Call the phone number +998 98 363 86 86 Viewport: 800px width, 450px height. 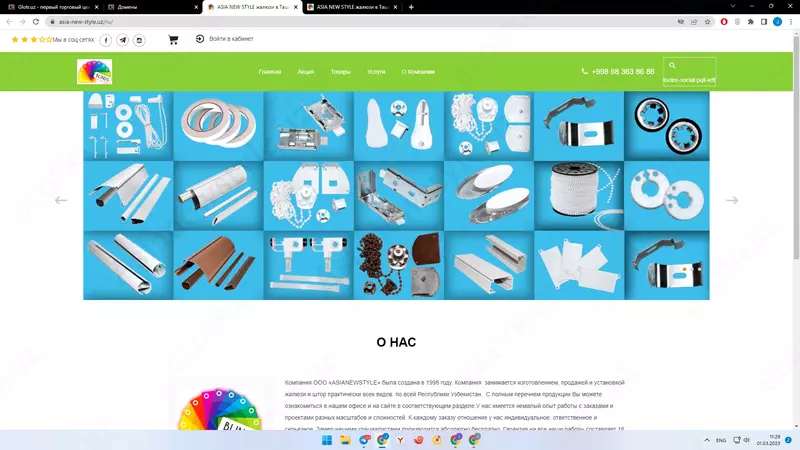pos(623,71)
